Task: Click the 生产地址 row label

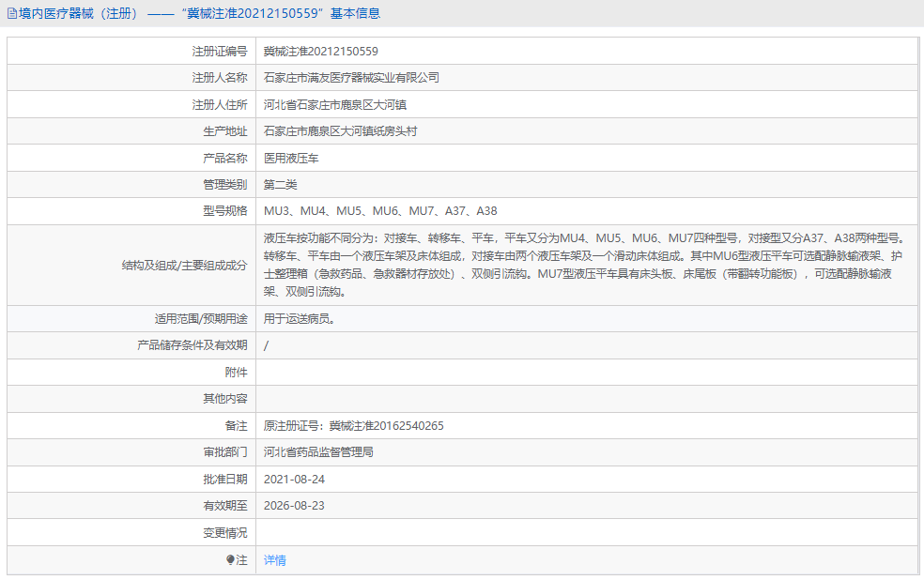Action: 225,131
